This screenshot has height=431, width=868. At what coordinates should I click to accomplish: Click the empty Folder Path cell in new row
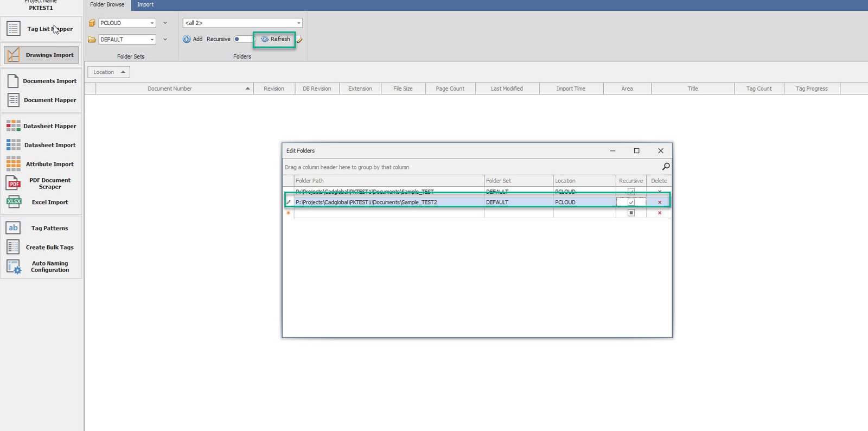(388, 213)
